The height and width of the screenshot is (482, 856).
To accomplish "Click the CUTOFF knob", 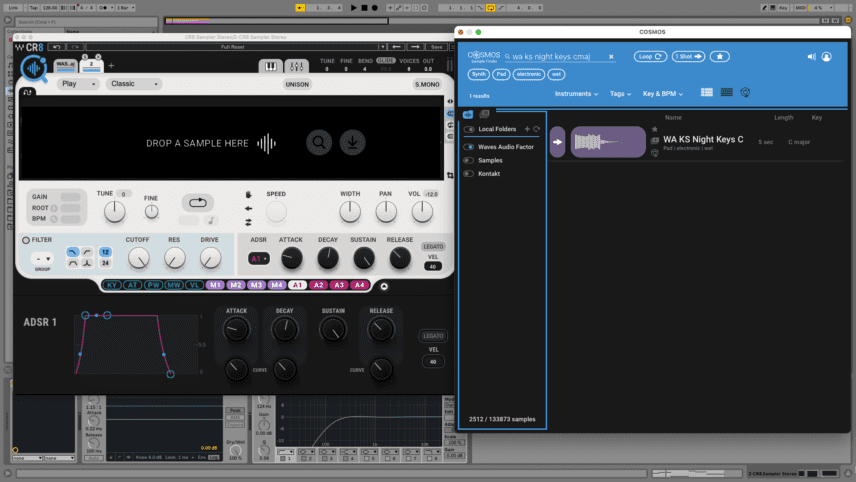I will pos(138,258).
